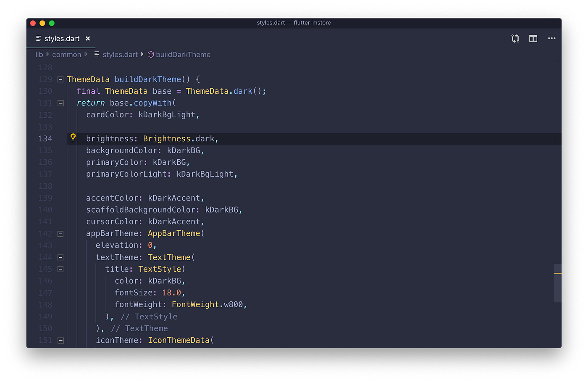Click 'Brightness' on line 134

(167, 139)
